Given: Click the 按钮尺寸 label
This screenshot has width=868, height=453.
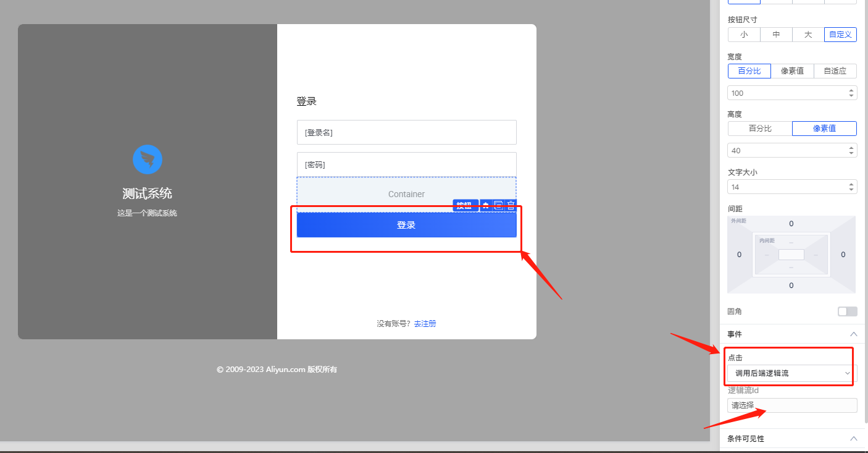Looking at the screenshot, I should tap(743, 20).
